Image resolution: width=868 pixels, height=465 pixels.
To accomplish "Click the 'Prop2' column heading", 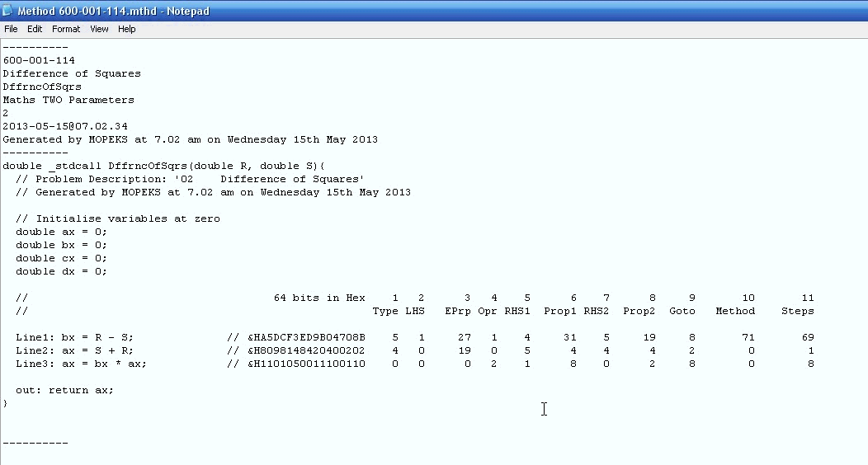I will pyautogui.click(x=639, y=312).
